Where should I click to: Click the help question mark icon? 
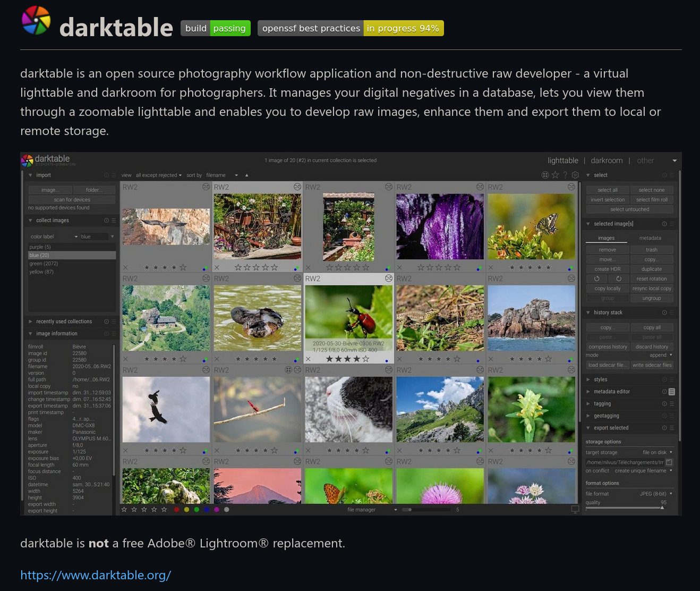(565, 175)
